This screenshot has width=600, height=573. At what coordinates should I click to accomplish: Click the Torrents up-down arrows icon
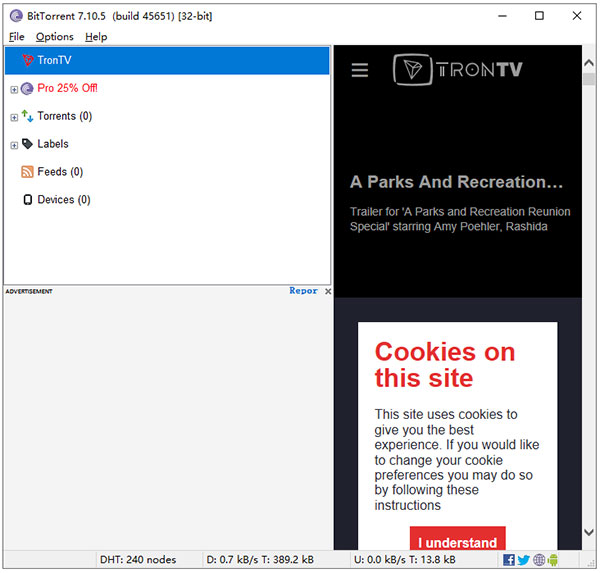pyautogui.click(x=27, y=116)
